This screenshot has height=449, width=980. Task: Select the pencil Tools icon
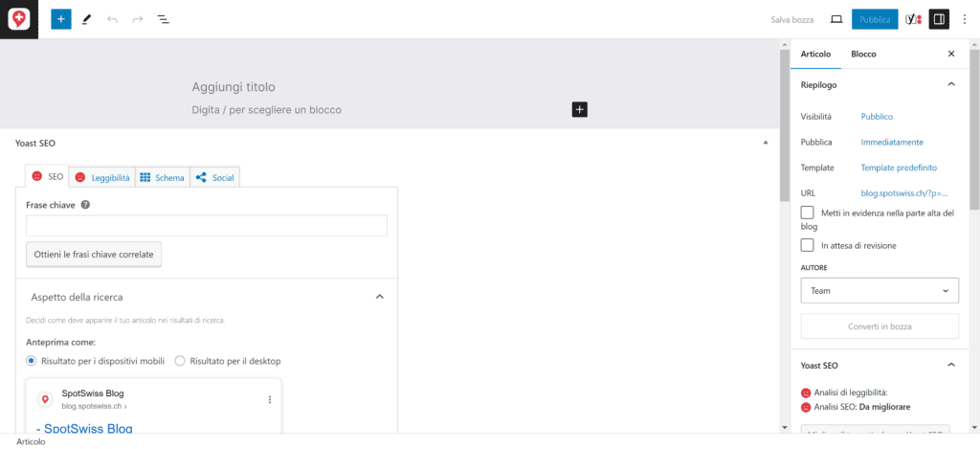coord(87,19)
